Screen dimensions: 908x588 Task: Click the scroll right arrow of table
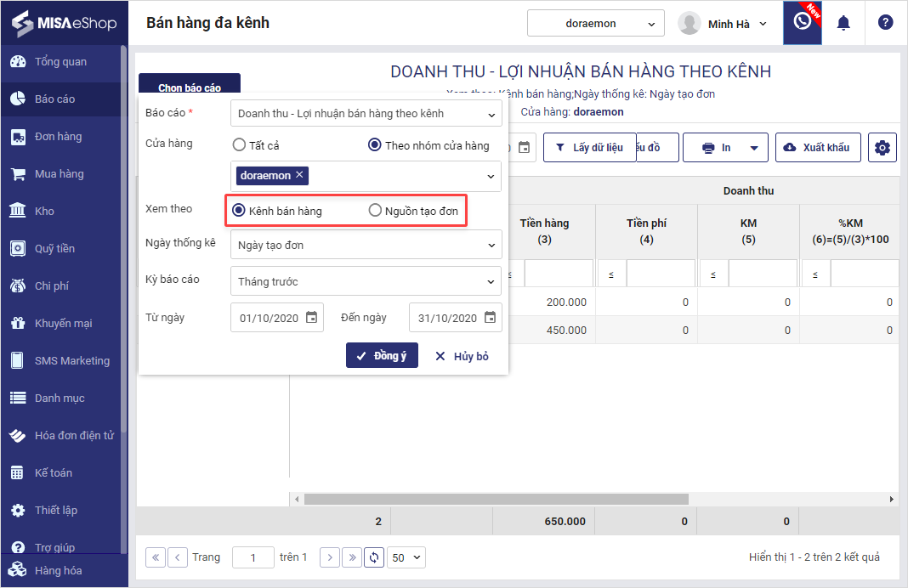(x=891, y=499)
